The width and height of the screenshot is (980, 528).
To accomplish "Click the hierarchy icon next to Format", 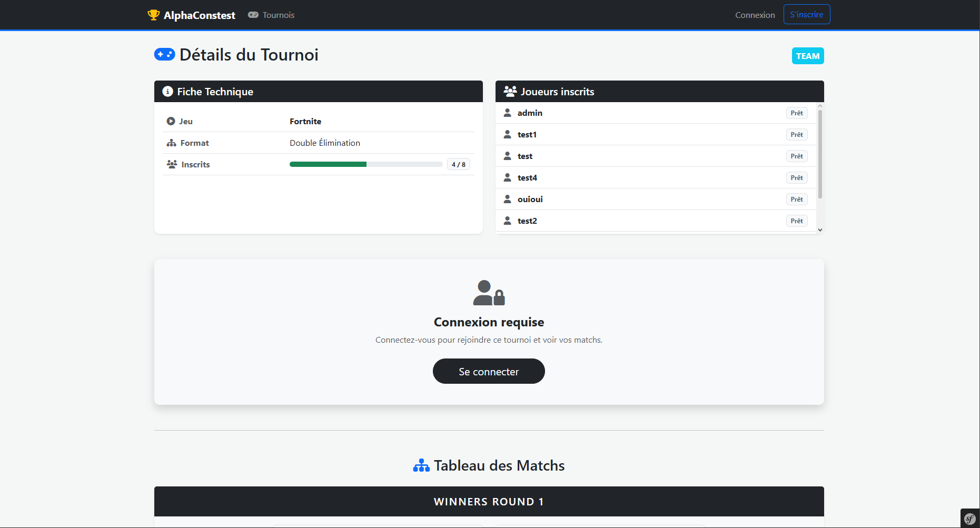I will [171, 143].
